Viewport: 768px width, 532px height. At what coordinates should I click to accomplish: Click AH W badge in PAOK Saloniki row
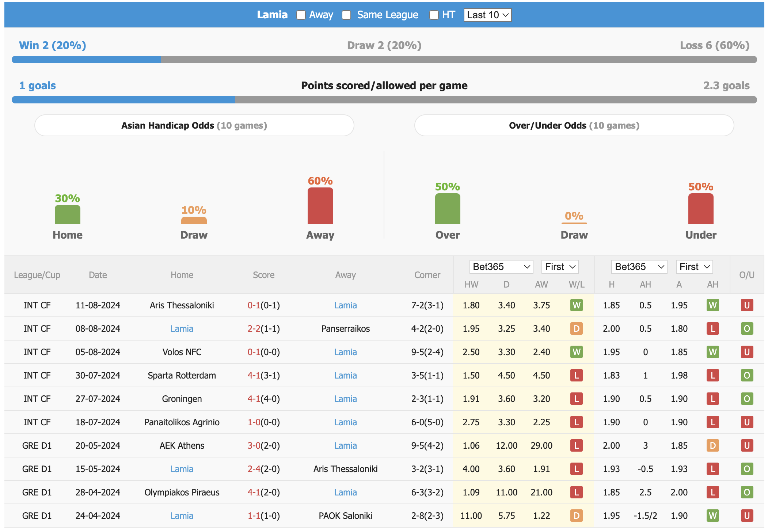(x=712, y=516)
